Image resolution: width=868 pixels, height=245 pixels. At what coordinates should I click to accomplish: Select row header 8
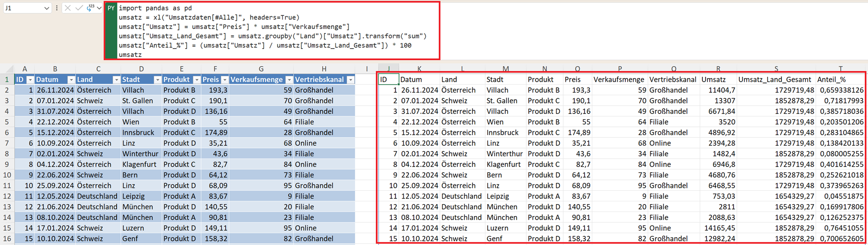coord(6,154)
